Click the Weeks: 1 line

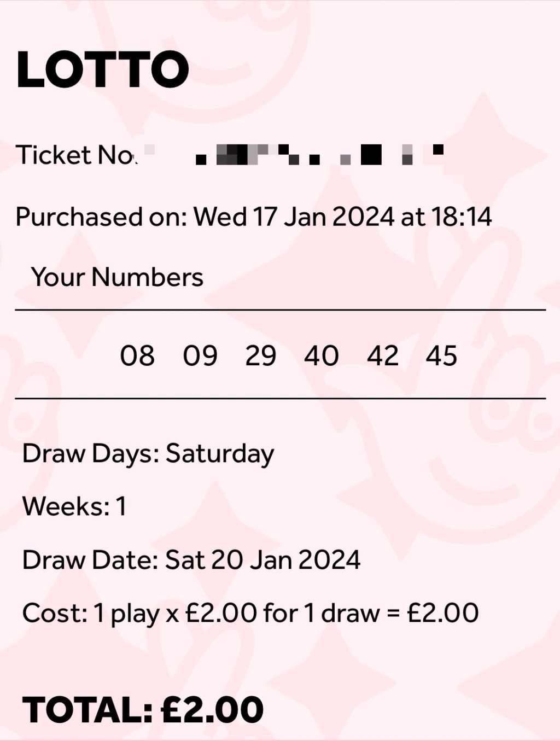pyautogui.click(x=74, y=506)
